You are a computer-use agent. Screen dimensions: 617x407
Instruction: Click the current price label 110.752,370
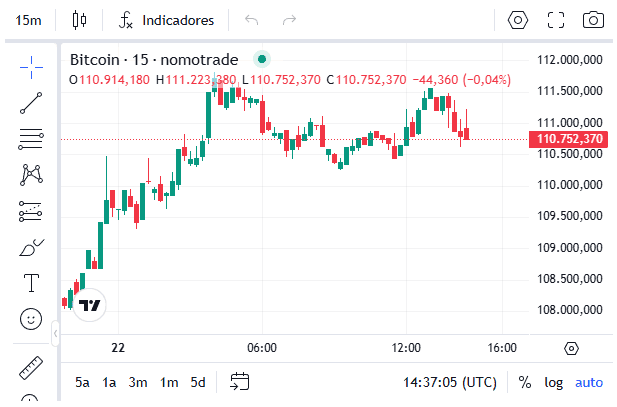tap(569, 139)
